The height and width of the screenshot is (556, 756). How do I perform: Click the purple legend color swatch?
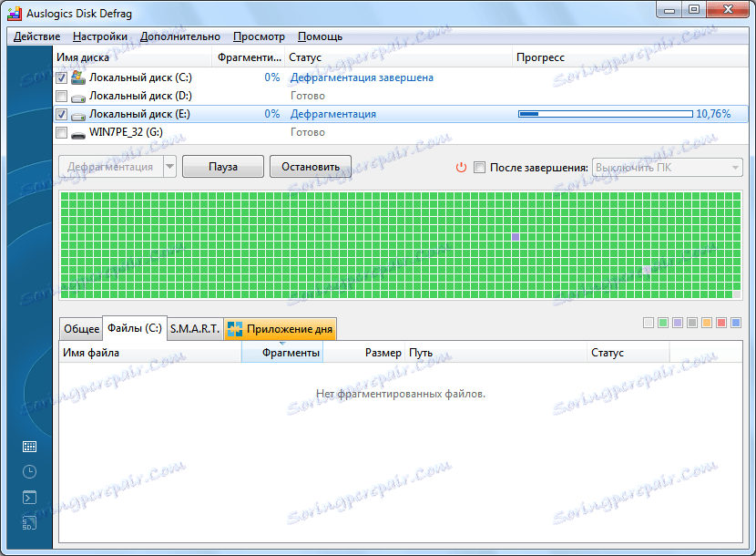point(678,323)
